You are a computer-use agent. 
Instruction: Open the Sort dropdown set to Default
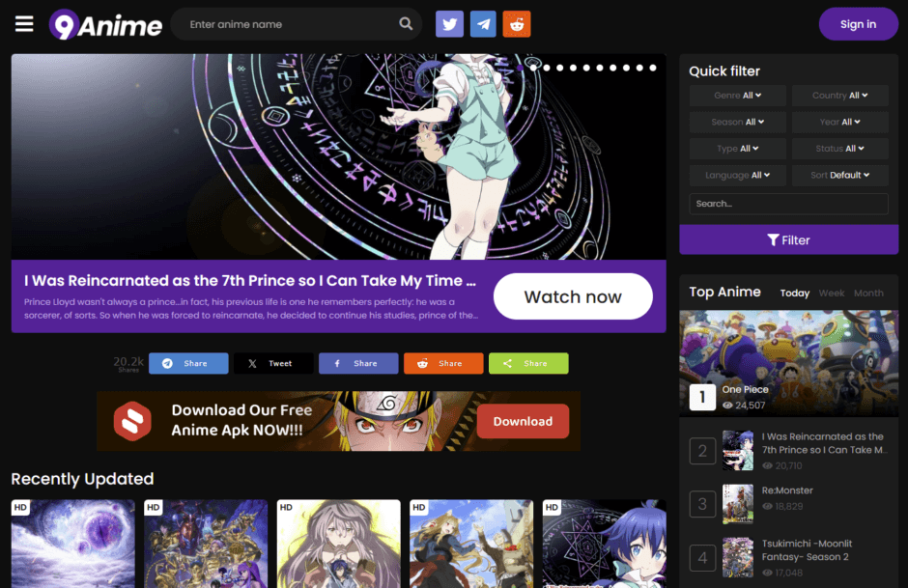(839, 175)
